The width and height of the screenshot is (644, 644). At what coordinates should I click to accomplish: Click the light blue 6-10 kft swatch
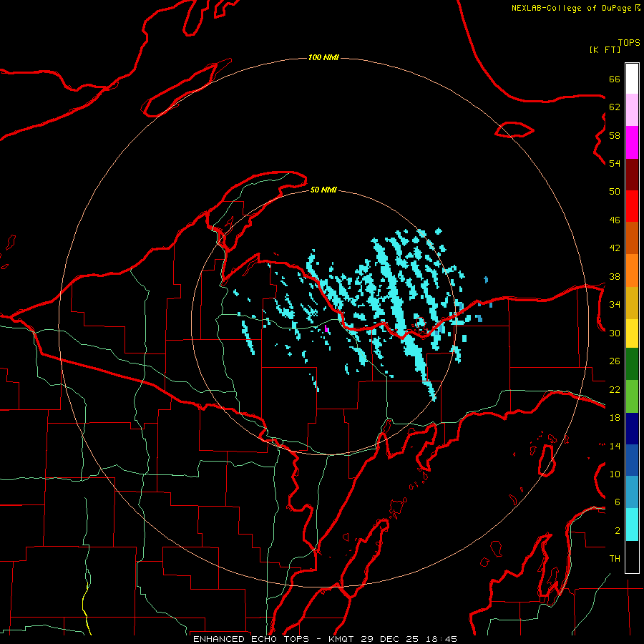(x=632, y=492)
